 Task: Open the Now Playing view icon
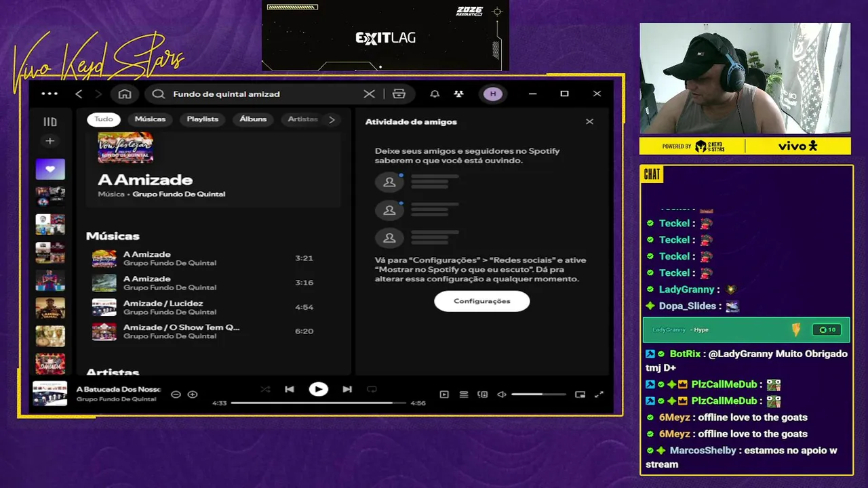[x=444, y=394]
